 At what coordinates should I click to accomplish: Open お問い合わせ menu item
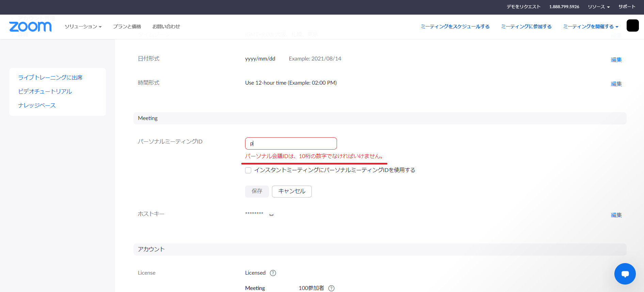pos(166,27)
